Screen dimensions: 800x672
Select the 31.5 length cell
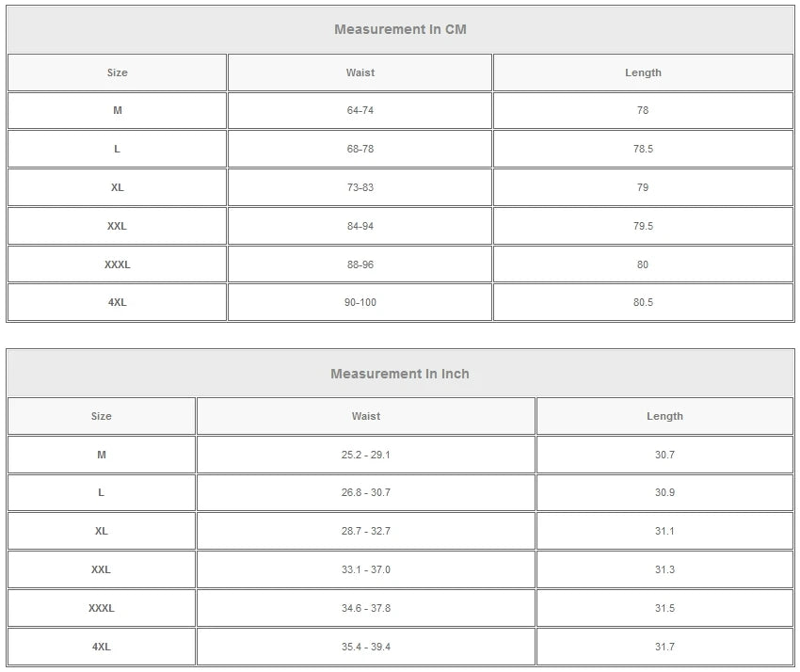click(664, 608)
